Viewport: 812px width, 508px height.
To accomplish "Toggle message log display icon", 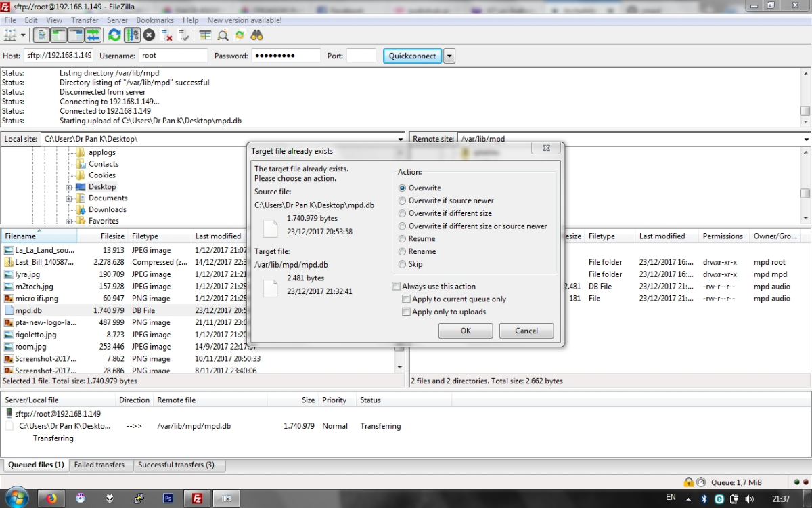I will pyautogui.click(x=42, y=35).
